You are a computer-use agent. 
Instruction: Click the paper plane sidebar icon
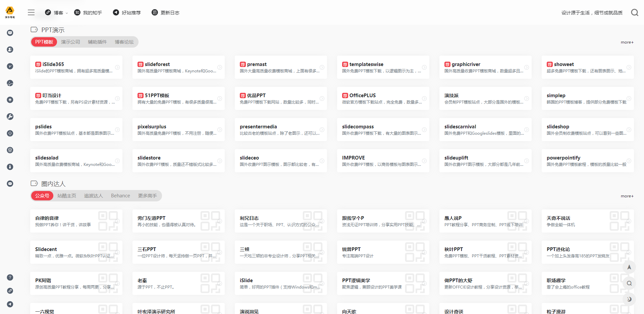coord(10,304)
